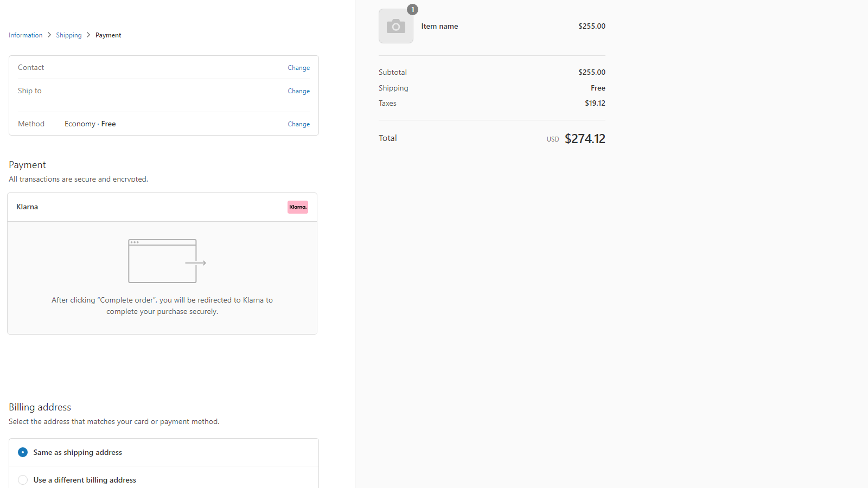Click the quantity badge on product image
868x488 pixels.
(x=412, y=9)
